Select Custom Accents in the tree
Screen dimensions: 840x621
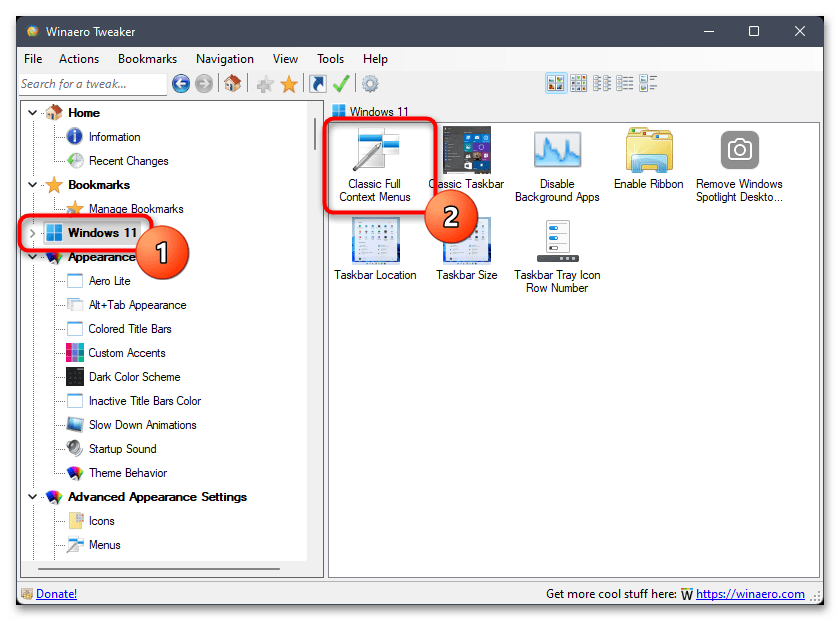127,353
